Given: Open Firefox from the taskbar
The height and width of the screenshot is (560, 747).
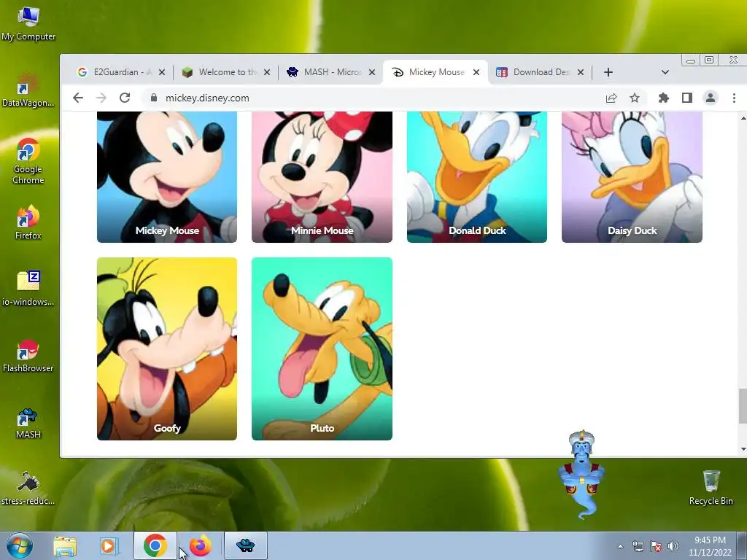Looking at the screenshot, I should click(x=200, y=545).
